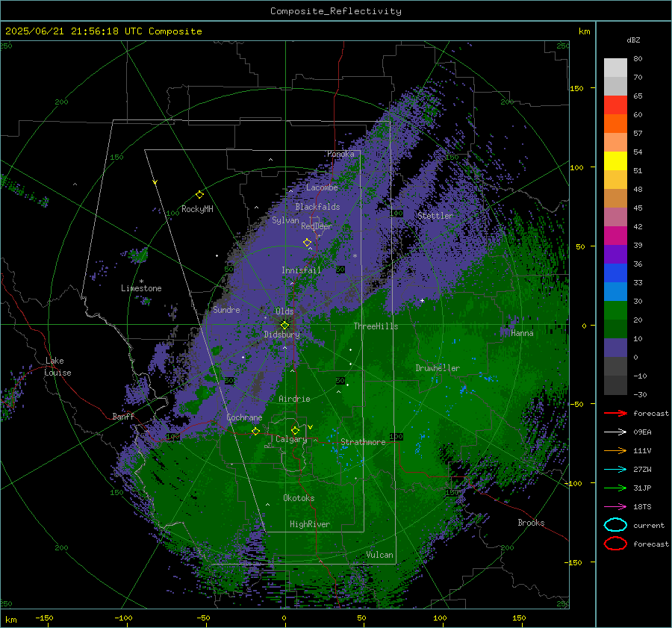
Task: Click the RockyMH label
Action: pyautogui.click(x=197, y=209)
